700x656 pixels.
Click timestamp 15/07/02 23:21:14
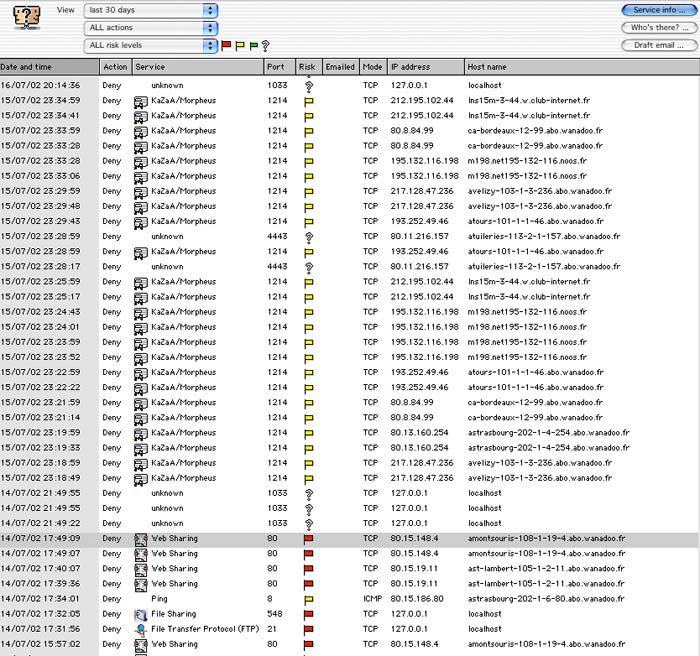[40, 418]
